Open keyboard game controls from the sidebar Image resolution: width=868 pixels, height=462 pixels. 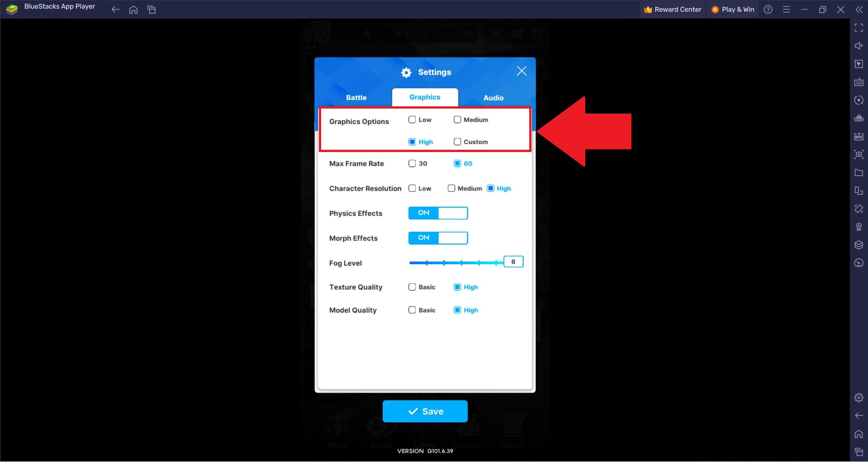[858, 82]
